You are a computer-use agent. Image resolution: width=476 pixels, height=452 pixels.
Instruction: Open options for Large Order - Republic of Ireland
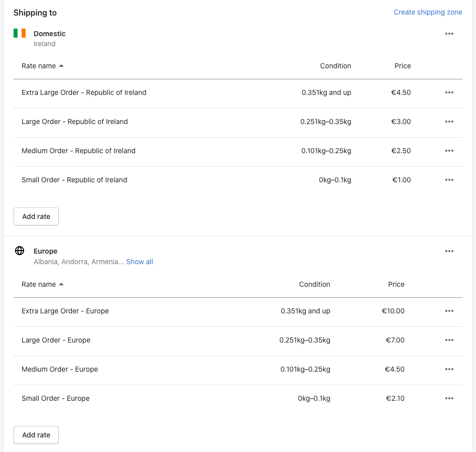449,122
